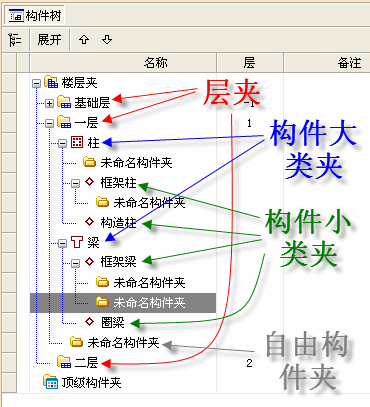
Task: Click the 二层 folder icon
Action: tap(64, 362)
